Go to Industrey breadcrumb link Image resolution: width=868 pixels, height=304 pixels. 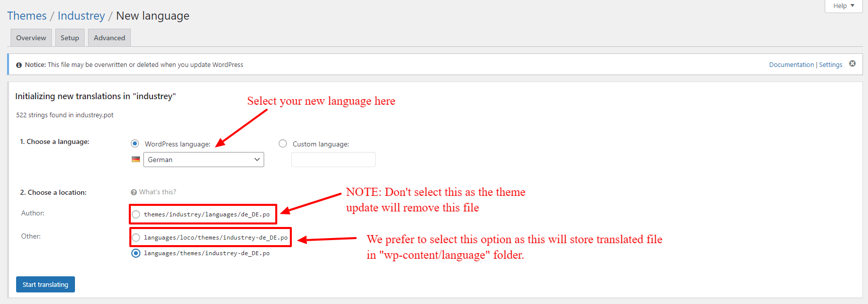[81, 16]
